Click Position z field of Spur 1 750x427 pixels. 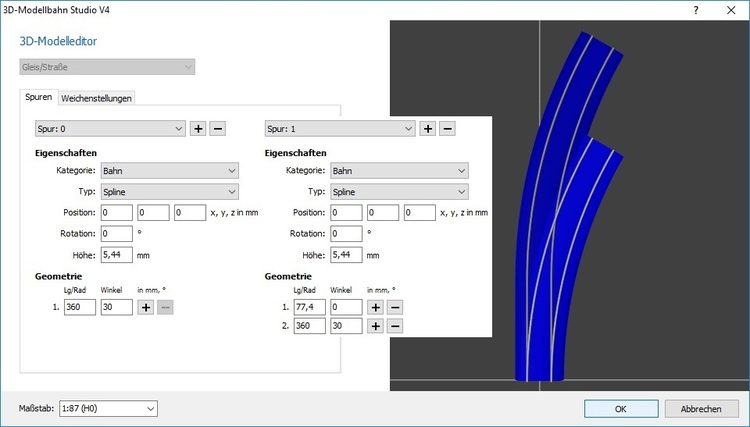click(x=419, y=213)
